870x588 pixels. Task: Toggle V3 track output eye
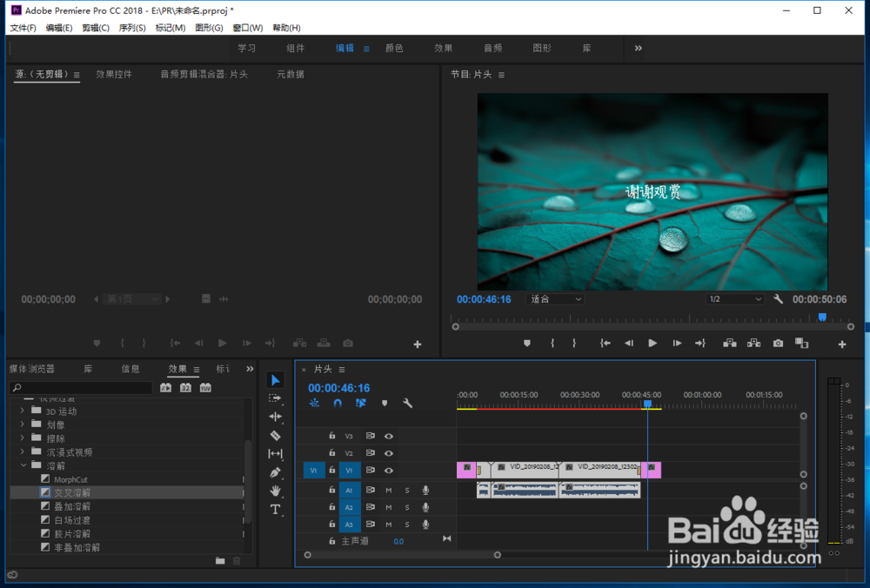tap(389, 436)
